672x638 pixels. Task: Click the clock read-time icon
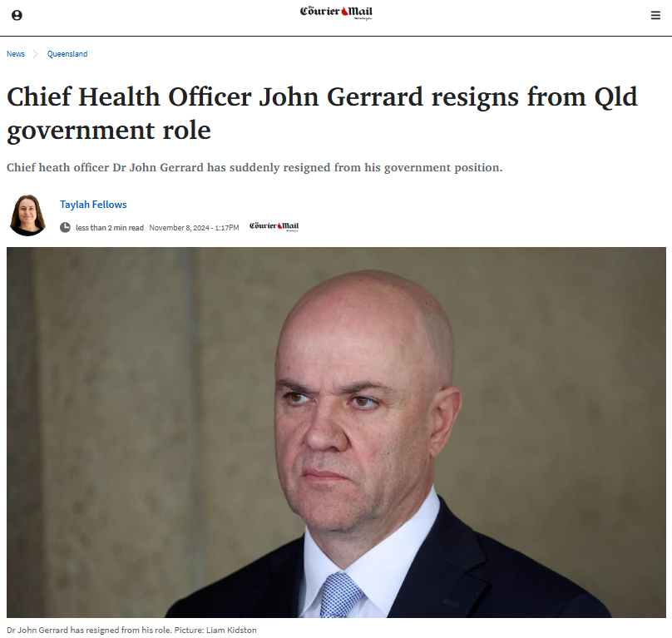(65, 227)
